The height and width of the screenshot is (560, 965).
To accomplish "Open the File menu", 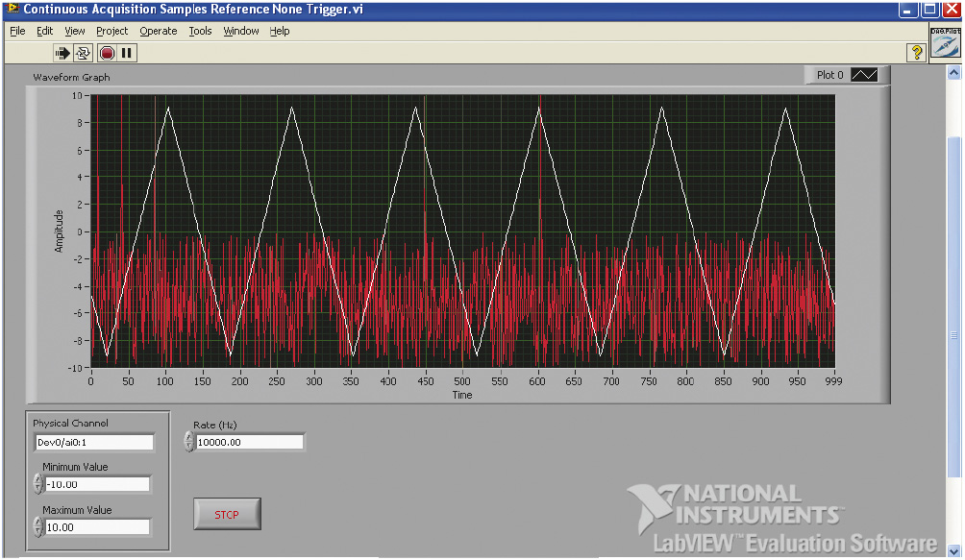I will pyautogui.click(x=17, y=31).
